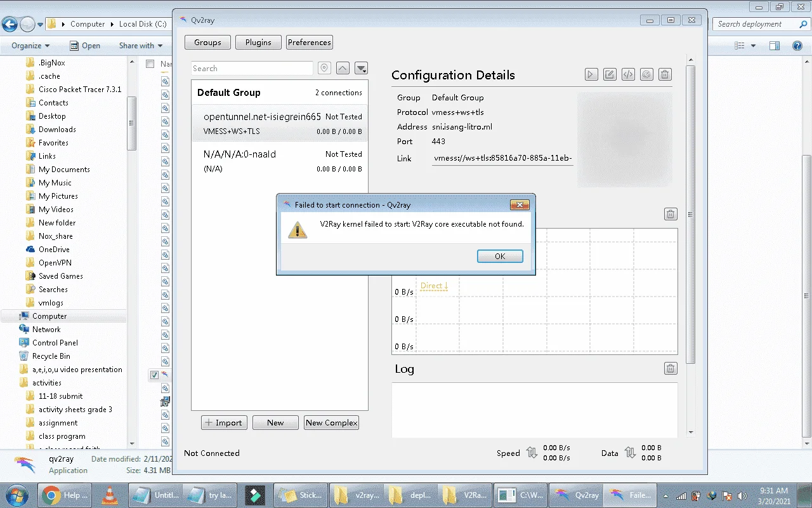Click the New connection button
812x508 pixels.
275,423
